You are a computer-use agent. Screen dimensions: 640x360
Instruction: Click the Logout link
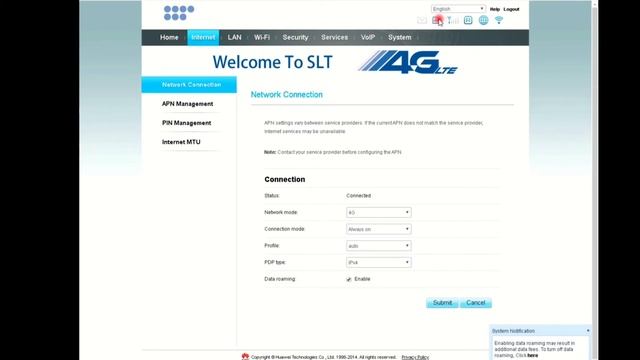point(511,9)
